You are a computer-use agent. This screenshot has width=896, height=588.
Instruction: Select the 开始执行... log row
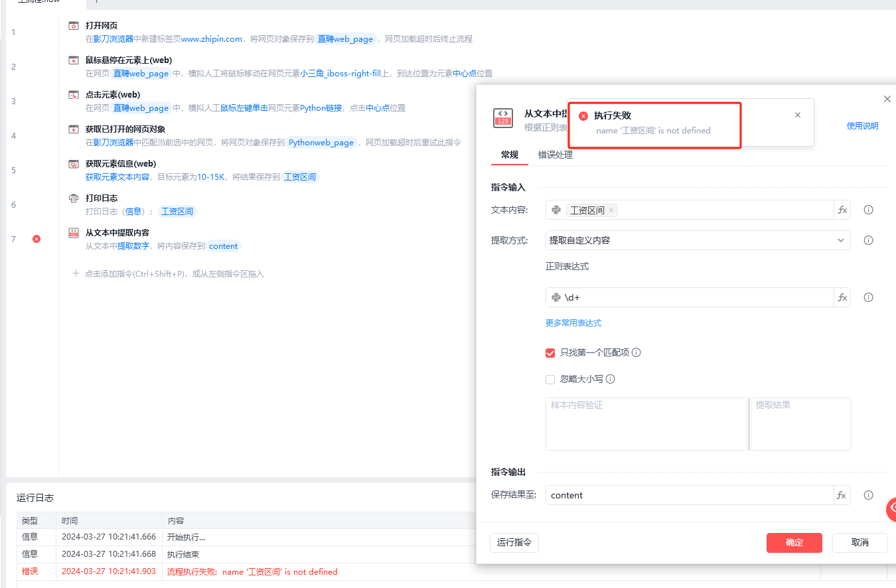click(246, 537)
